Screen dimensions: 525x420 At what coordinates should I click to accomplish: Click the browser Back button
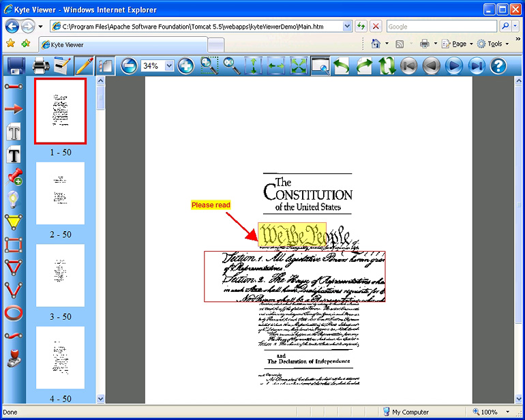(x=12, y=26)
